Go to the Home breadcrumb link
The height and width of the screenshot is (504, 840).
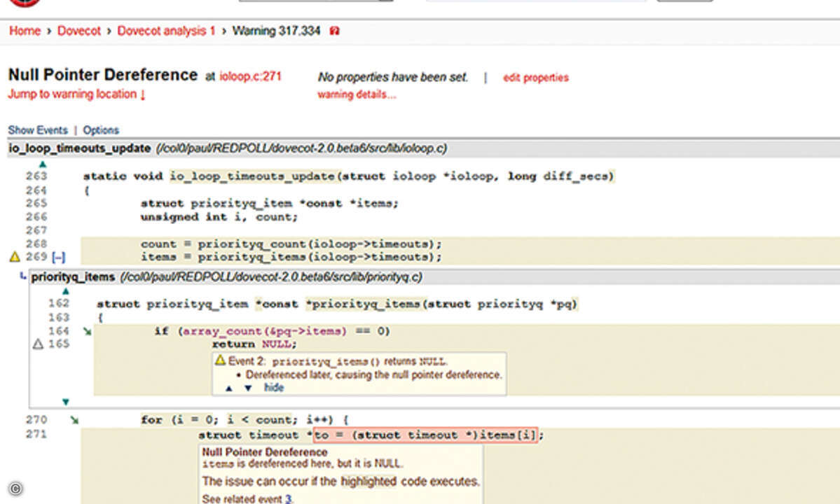coord(25,31)
